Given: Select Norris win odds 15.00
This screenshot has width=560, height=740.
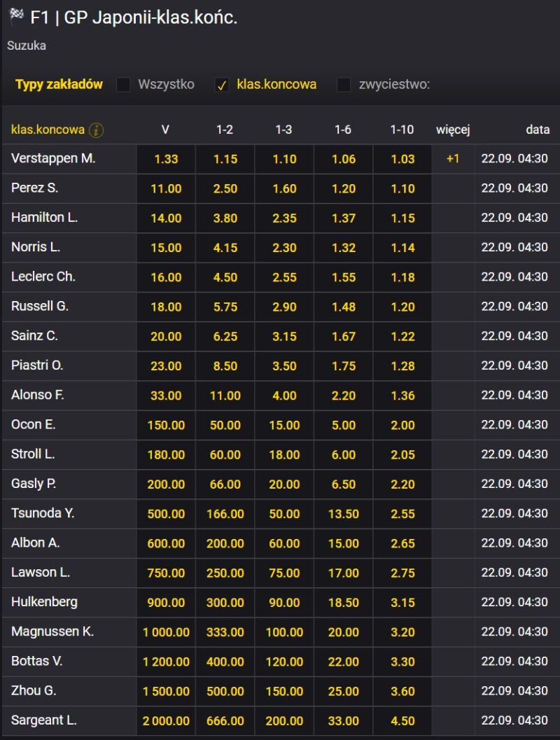Looking at the screenshot, I should [x=166, y=248].
